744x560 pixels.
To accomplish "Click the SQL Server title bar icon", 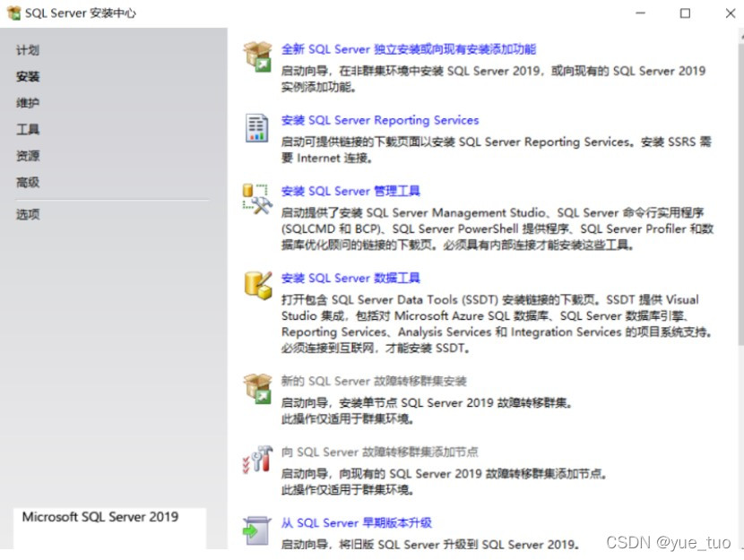I will coord(13,13).
